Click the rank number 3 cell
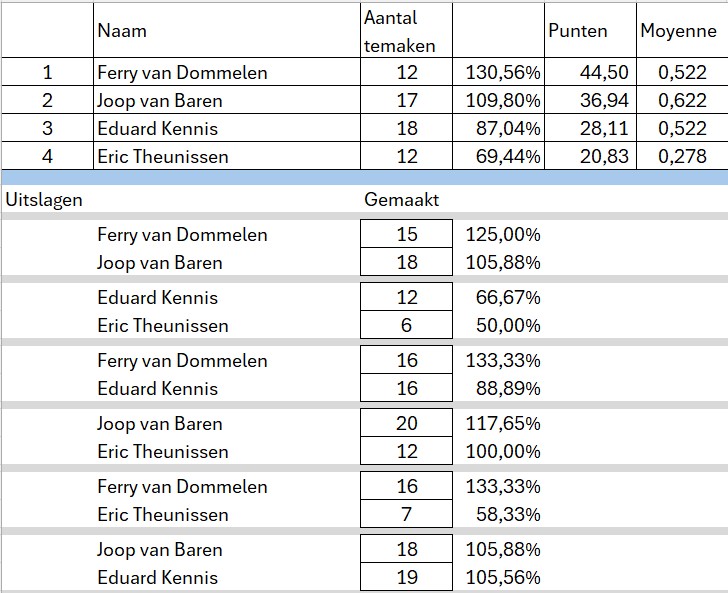The height and width of the screenshot is (593, 728). [x=47, y=128]
